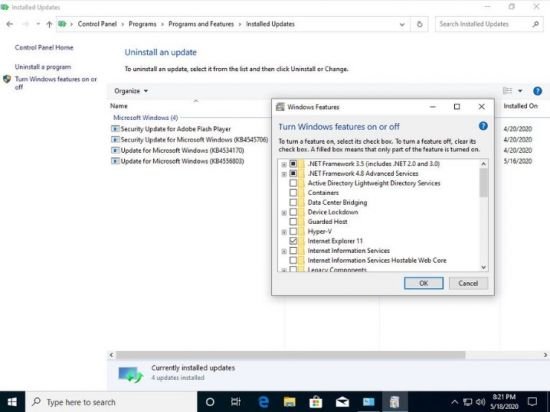Open view options dropdown arrow
Screen dimensions: 550x412
[x=521, y=91]
